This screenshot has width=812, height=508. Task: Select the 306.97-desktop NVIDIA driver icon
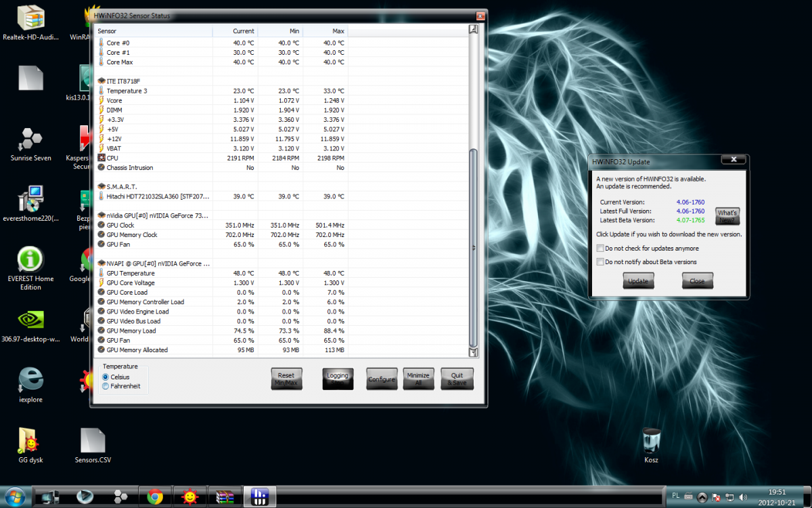tap(30, 327)
